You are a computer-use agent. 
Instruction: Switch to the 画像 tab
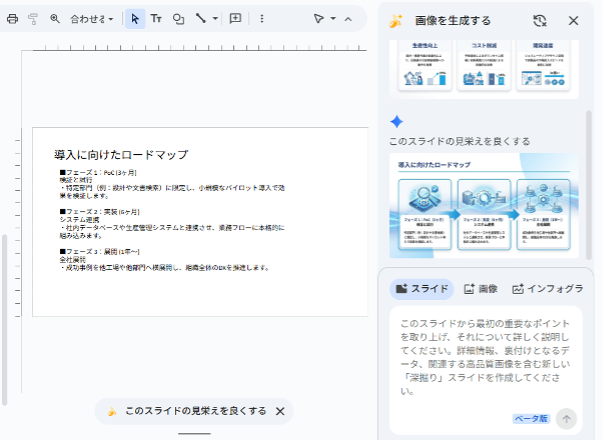coord(480,289)
